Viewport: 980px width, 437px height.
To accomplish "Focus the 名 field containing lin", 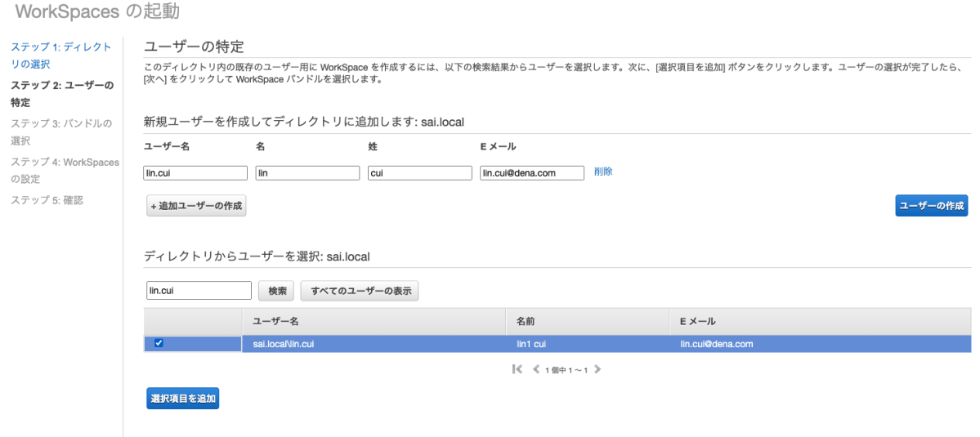I will click(307, 173).
